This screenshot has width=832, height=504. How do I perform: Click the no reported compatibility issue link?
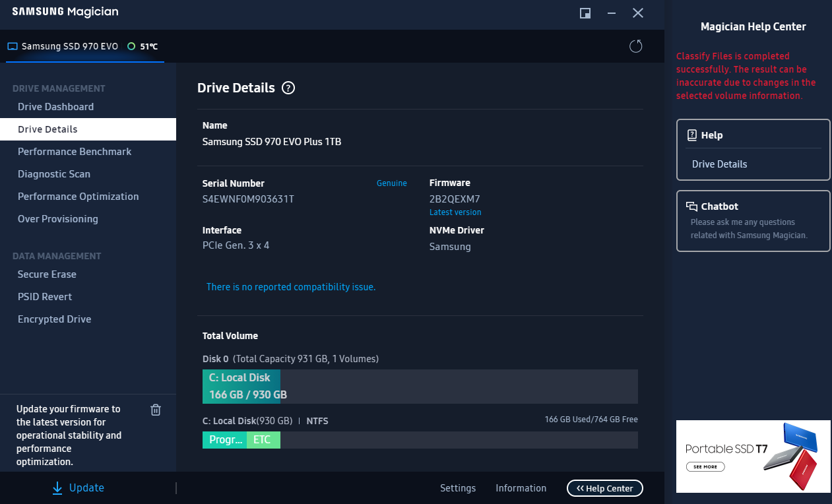(291, 287)
